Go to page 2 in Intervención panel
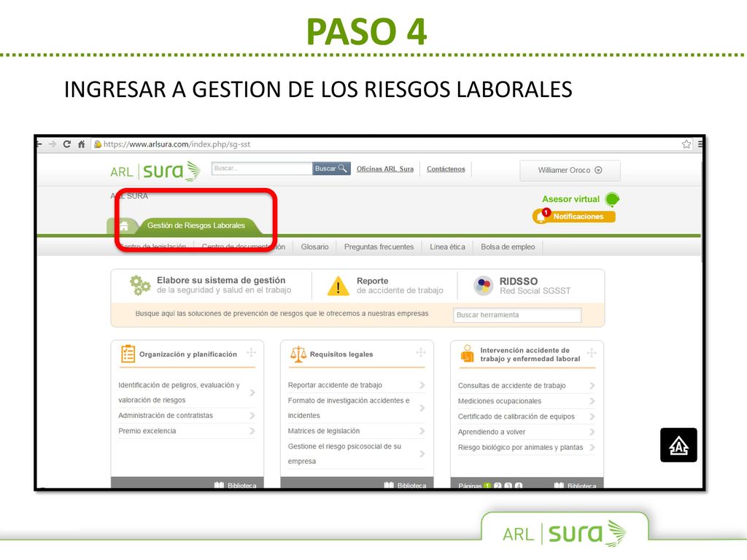Screen dimensions: 747x560 click(x=498, y=486)
